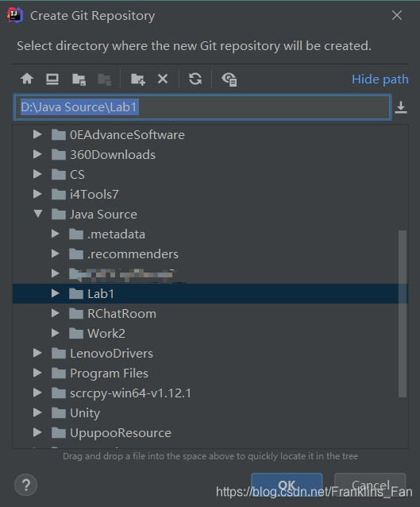Select the CS folder

pyautogui.click(x=77, y=175)
